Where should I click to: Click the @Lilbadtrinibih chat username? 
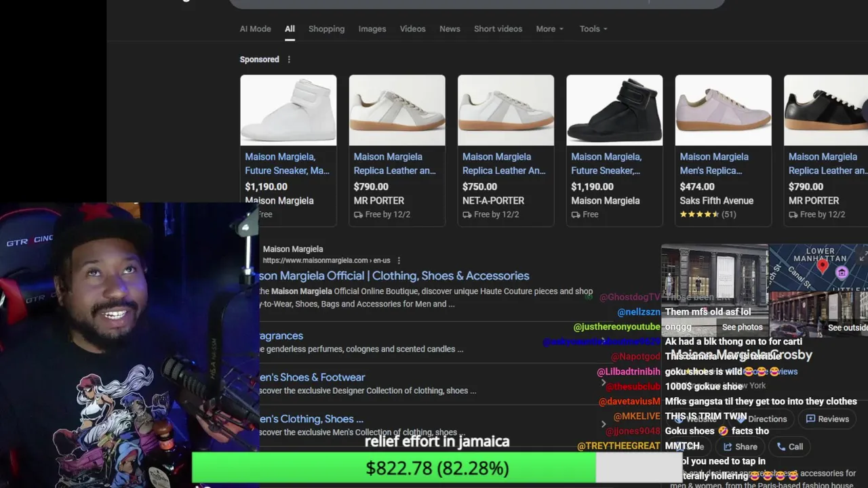(629, 371)
